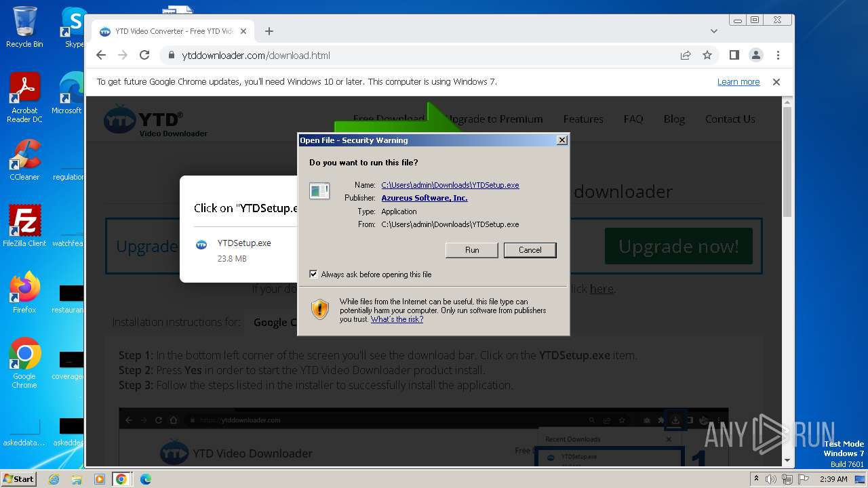Focus the ytddownloader.com address bar
The height and width of the screenshot is (488, 868).
pyautogui.click(x=420, y=56)
